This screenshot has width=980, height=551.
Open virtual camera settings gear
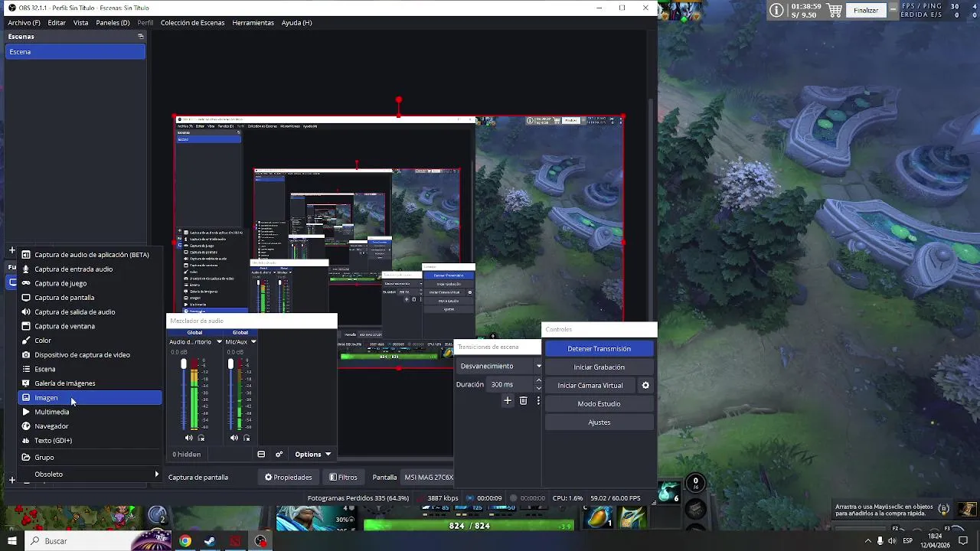(645, 386)
